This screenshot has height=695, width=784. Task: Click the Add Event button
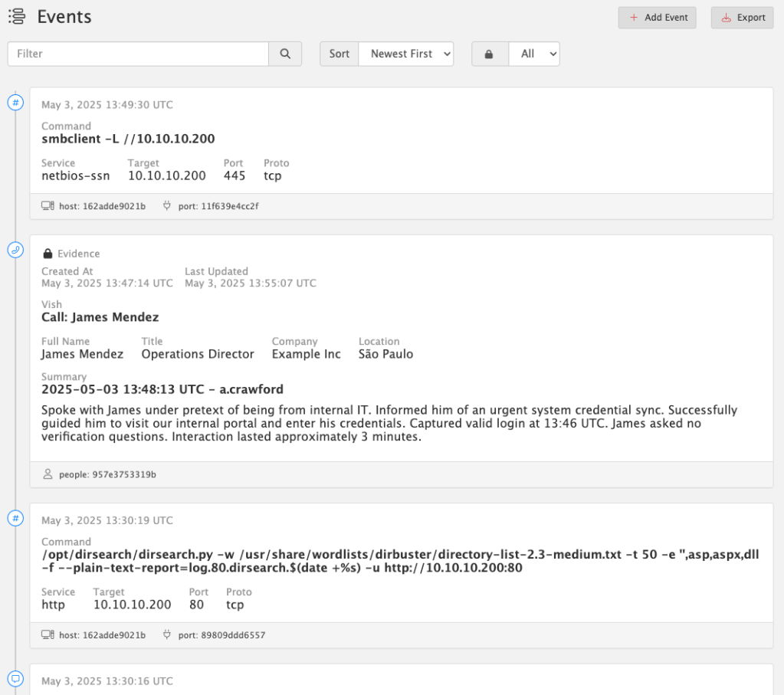657,18
